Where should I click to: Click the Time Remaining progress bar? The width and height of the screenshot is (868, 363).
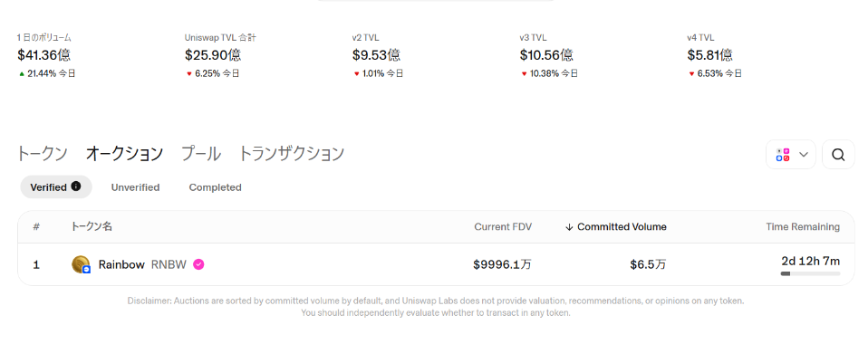click(810, 273)
